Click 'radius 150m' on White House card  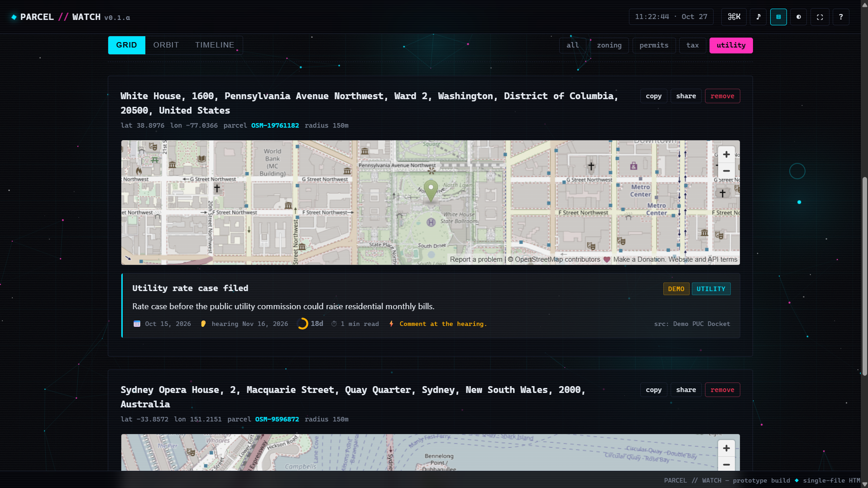click(x=326, y=125)
